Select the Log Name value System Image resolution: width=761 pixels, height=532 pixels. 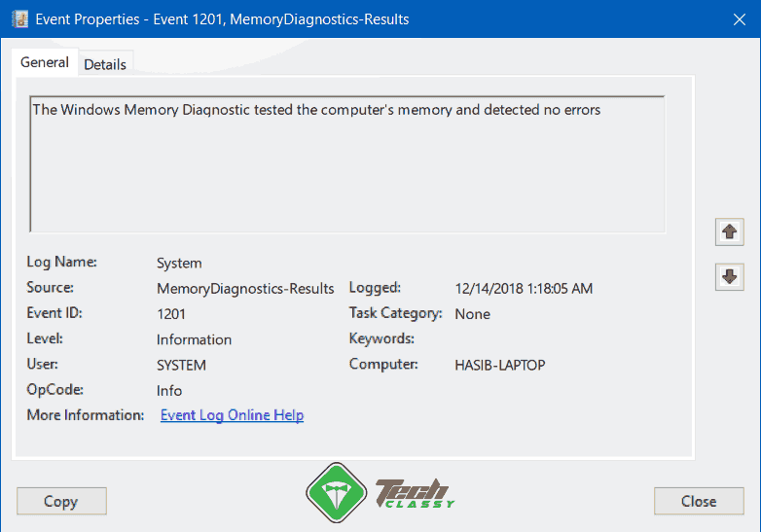tap(179, 264)
